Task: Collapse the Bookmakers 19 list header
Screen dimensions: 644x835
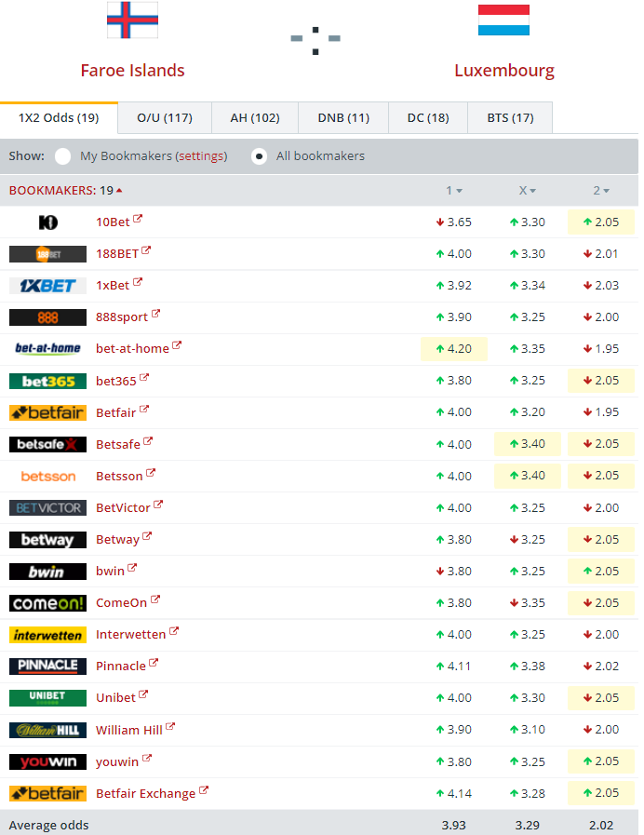Action: (65, 191)
